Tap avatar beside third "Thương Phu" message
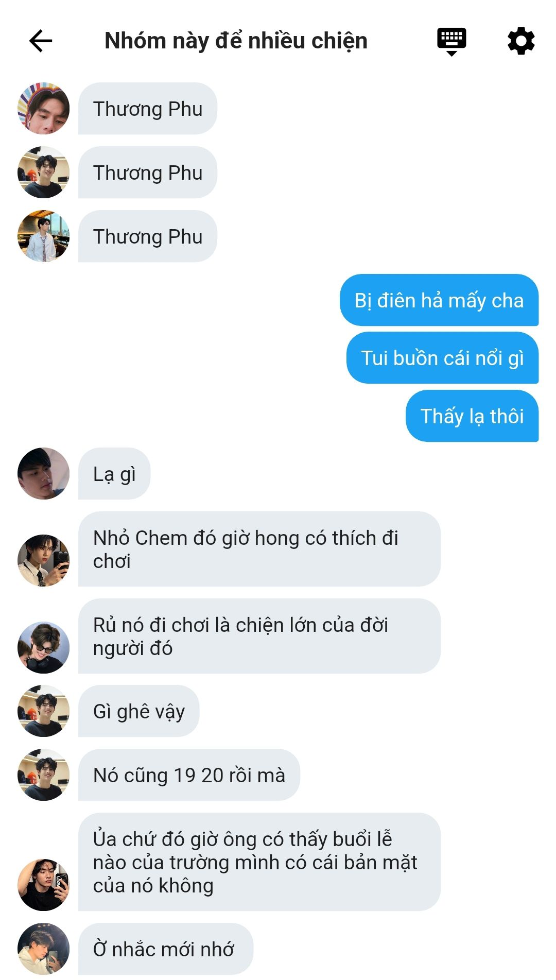Image resolution: width=556 pixels, height=980 pixels. coord(44,236)
